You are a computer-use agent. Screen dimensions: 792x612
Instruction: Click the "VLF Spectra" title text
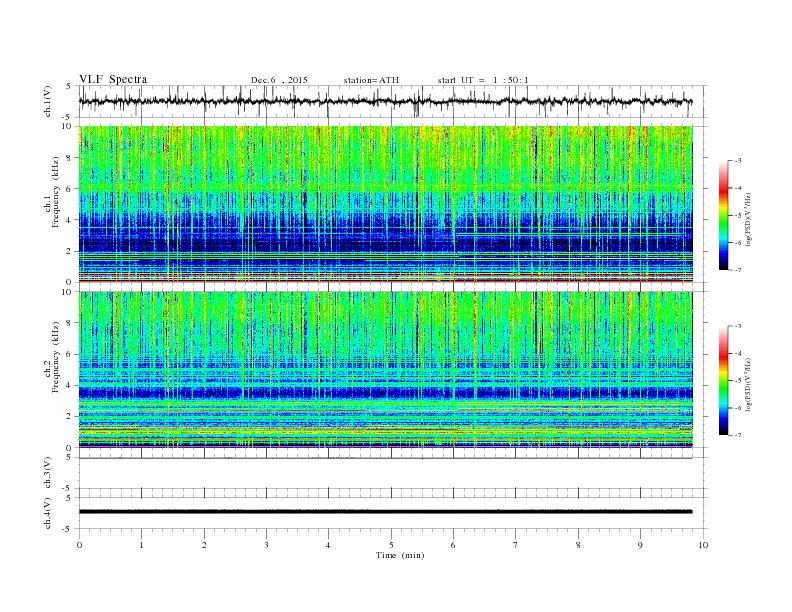[x=113, y=79]
